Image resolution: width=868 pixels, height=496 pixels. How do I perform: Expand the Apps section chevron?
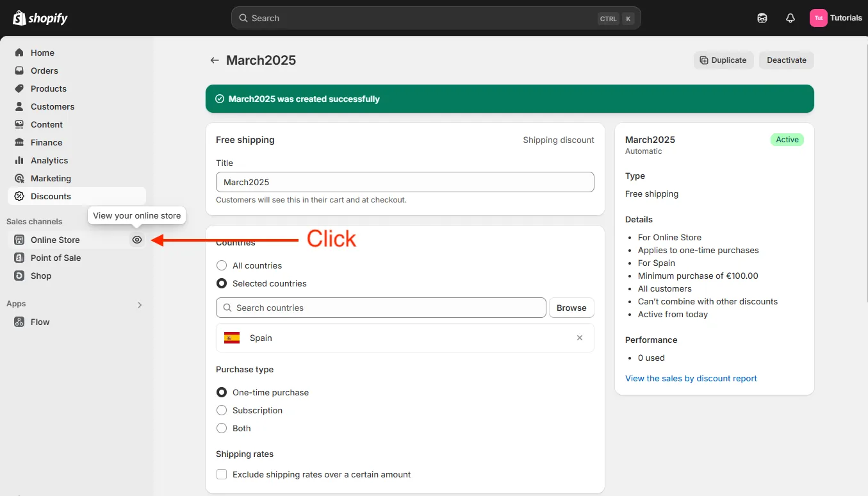(x=140, y=304)
